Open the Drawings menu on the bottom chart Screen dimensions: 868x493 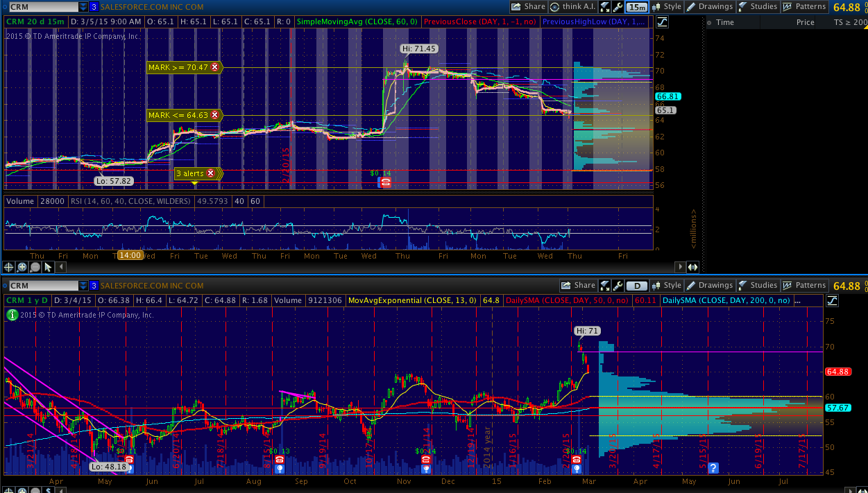pyautogui.click(x=710, y=285)
